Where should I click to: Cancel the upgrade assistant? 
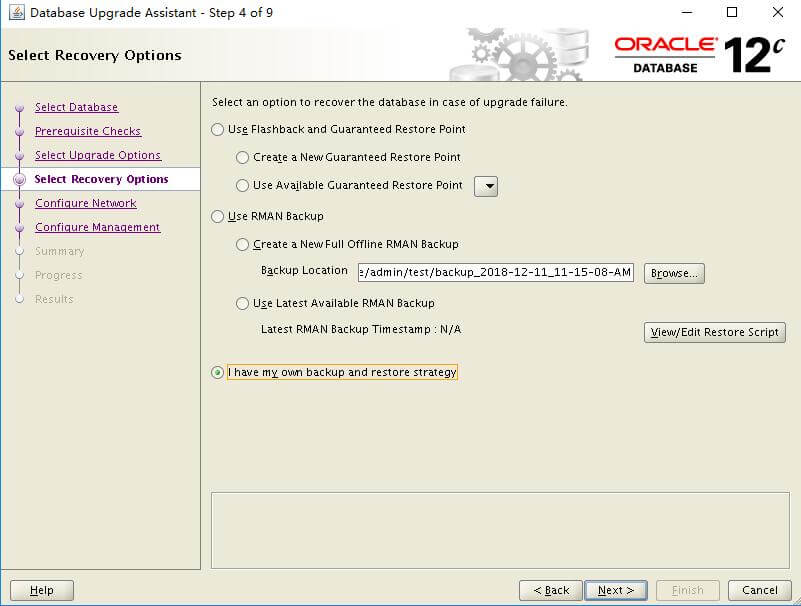[760, 591]
